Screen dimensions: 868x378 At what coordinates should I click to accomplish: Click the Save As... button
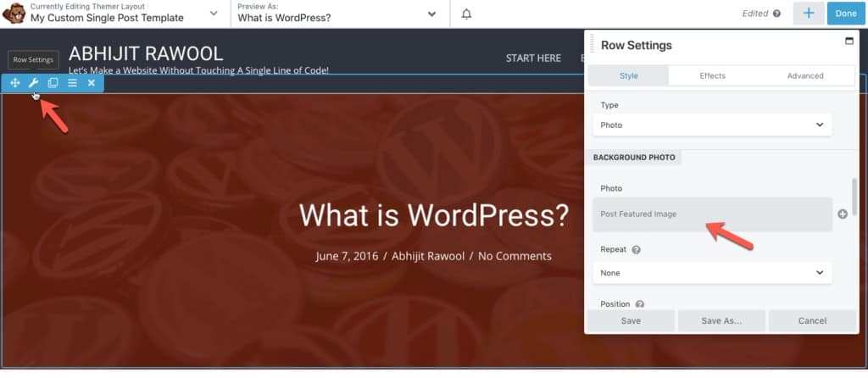721,321
